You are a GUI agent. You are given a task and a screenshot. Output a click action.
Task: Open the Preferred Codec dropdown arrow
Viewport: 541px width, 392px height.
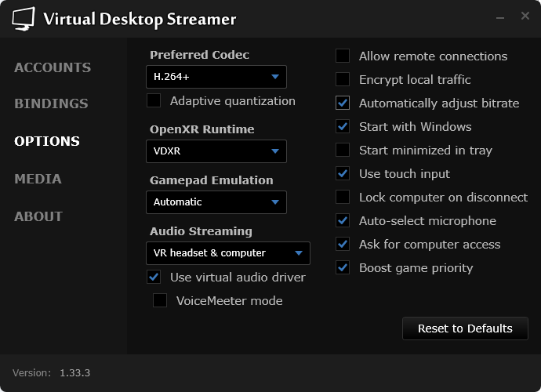pos(275,77)
